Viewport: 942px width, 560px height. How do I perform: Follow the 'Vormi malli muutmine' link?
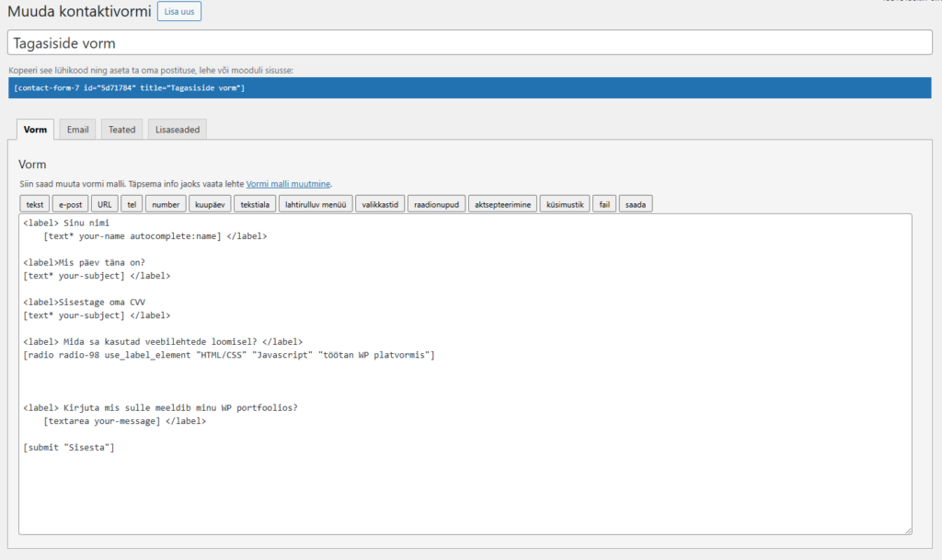[x=288, y=184]
